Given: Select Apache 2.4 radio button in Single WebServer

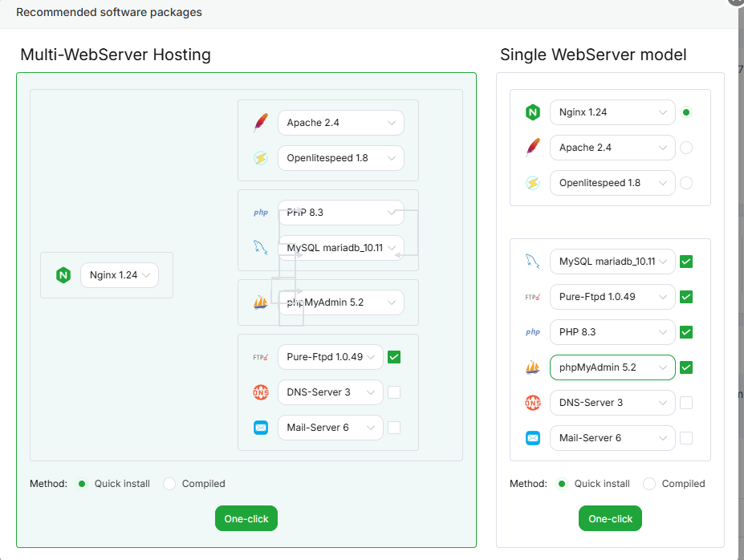Looking at the screenshot, I should pyautogui.click(x=686, y=148).
